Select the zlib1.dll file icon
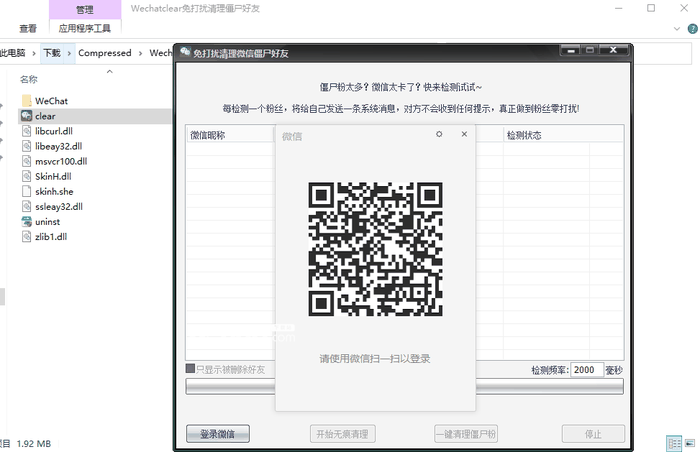700x452 pixels. [x=27, y=237]
